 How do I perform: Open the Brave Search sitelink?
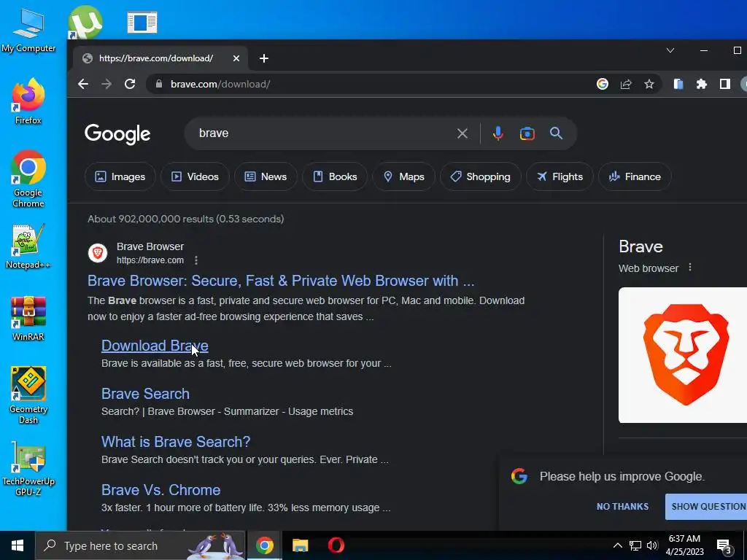tap(145, 394)
